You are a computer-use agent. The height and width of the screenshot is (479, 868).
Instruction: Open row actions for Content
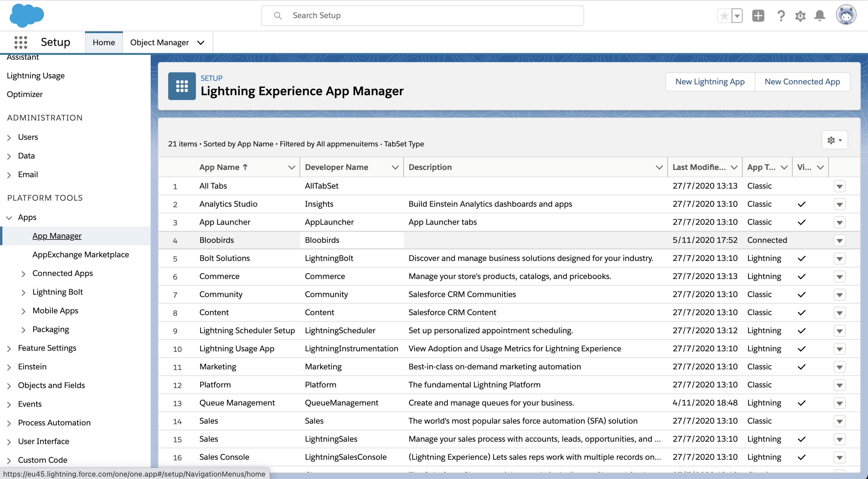click(x=839, y=313)
